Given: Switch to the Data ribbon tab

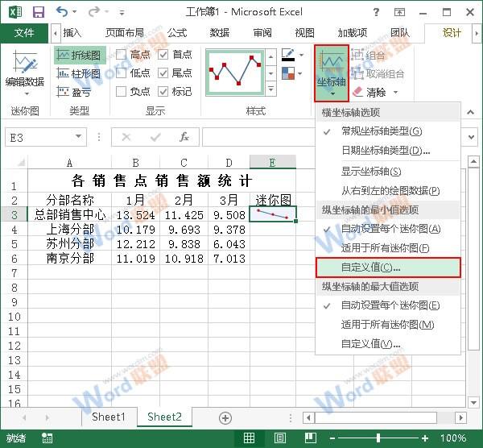Looking at the screenshot, I should [x=219, y=33].
